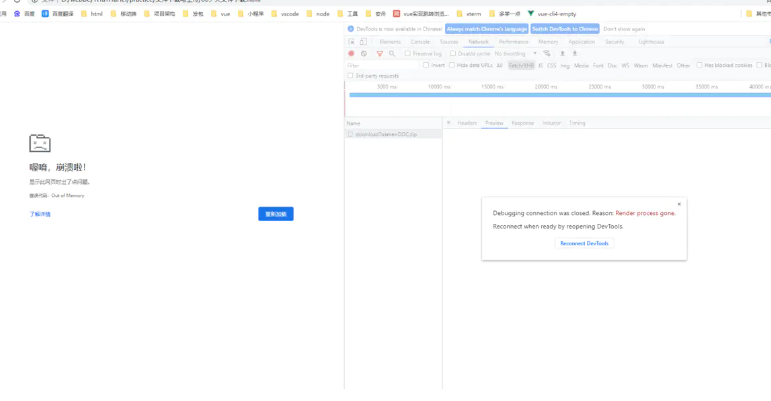Switch to the Memory panel tab

(x=548, y=42)
